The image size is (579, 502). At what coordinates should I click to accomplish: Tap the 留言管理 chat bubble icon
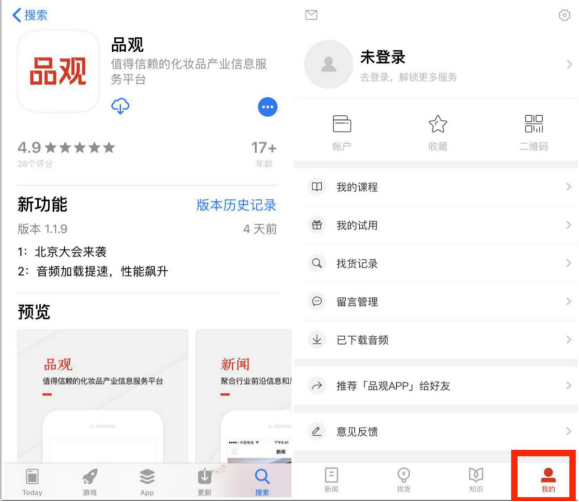317,301
